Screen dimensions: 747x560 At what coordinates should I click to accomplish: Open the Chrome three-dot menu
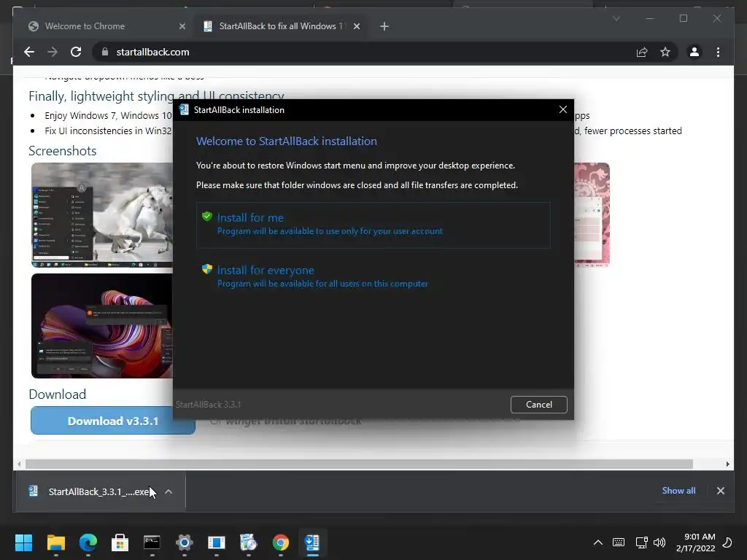pos(718,52)
